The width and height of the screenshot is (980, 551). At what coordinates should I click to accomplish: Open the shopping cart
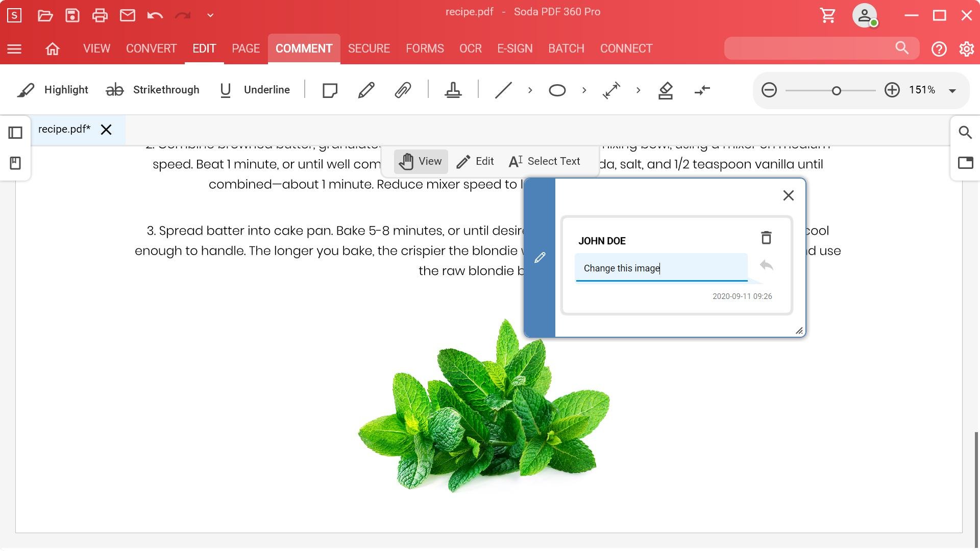pyautogui.click(x=828, y=15)
